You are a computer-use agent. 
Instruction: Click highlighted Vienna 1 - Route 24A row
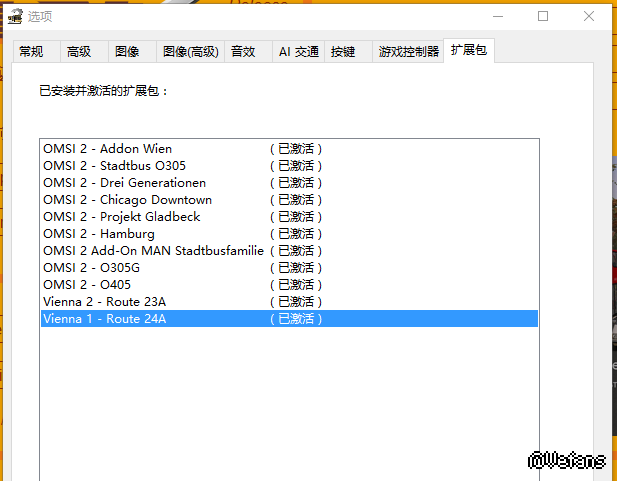(x=289, y=318)
